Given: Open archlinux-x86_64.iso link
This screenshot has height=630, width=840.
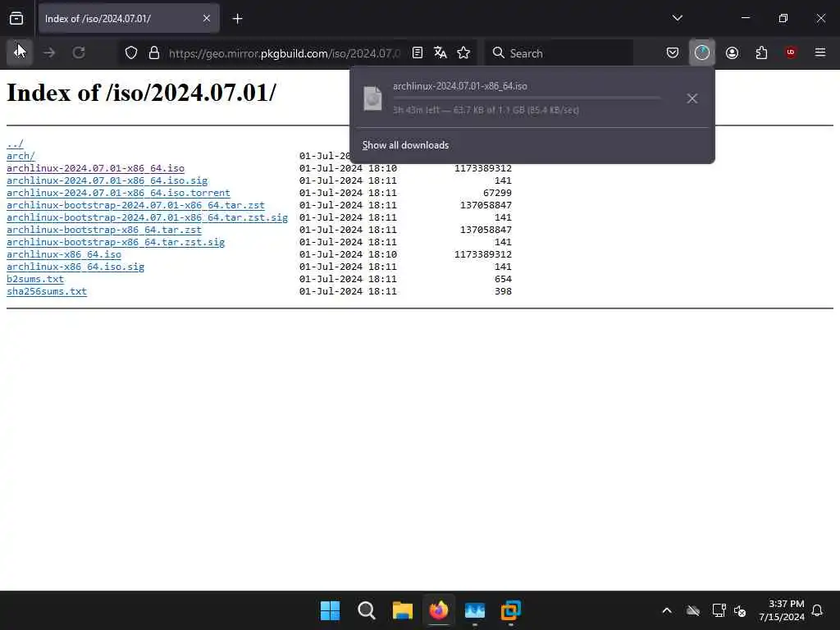Looking at the screenshot, I should (64, 254).
